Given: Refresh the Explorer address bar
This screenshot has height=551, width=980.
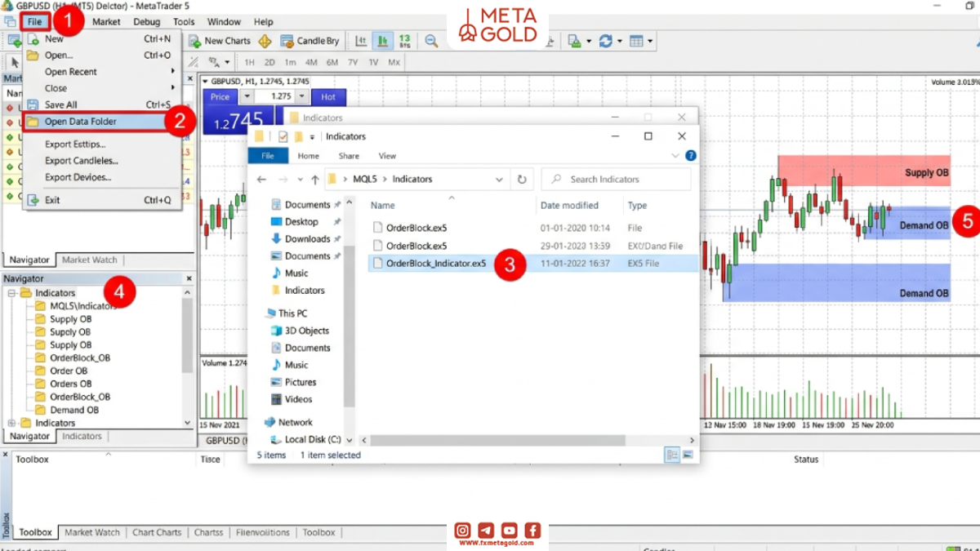Looking at the screenshot, I should [x=522, y=180].
